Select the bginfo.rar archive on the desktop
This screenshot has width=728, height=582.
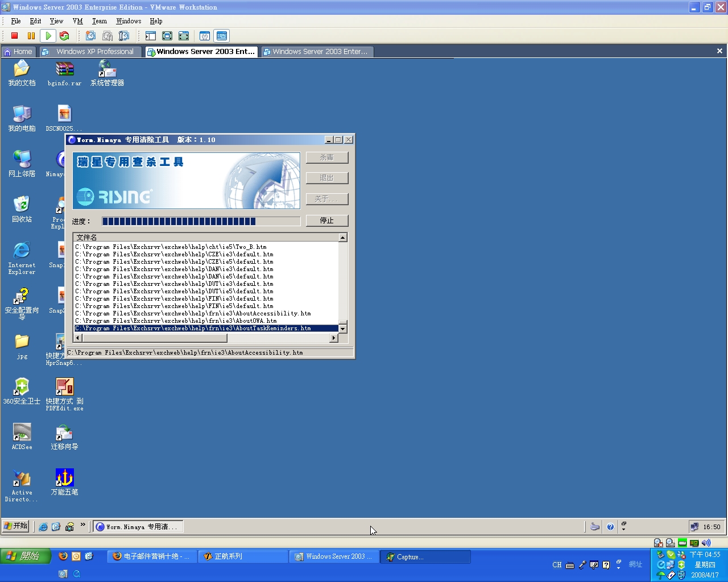[x=64, y=73]
